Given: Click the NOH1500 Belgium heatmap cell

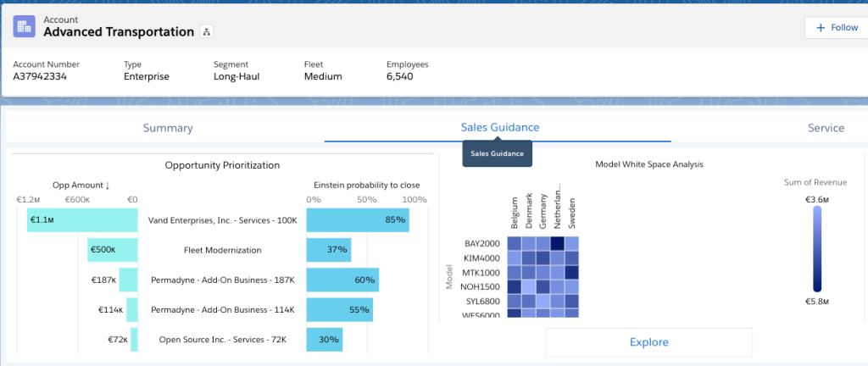Looking at the screenshot, I should click(x=515, y=286).
